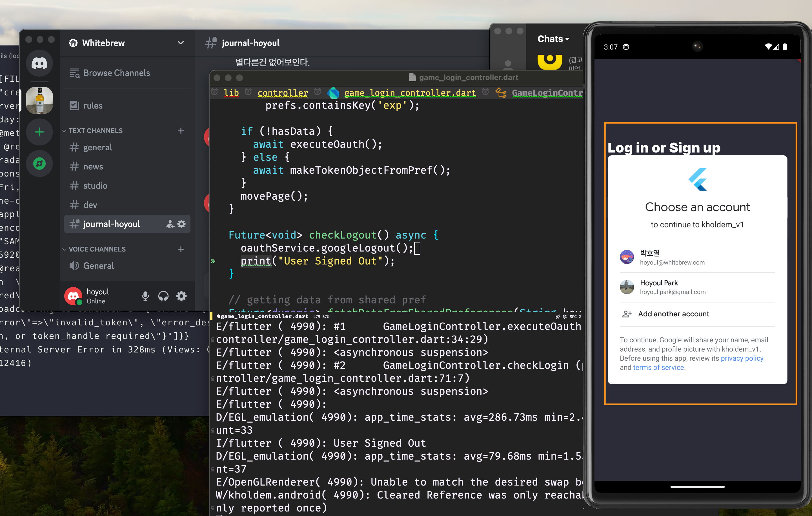The height and width of the screenshot is (516, 812).
Task: Expand the Whitebrew server dropdown menu
Action: click(x=181, y=43)
